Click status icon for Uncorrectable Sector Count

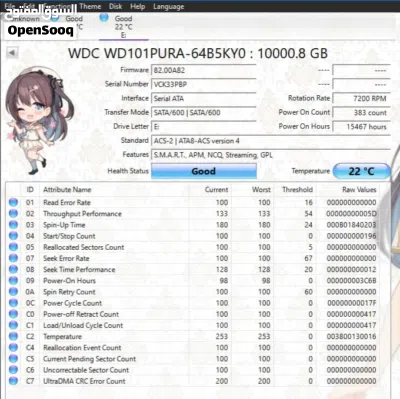[x=13, y=370]
